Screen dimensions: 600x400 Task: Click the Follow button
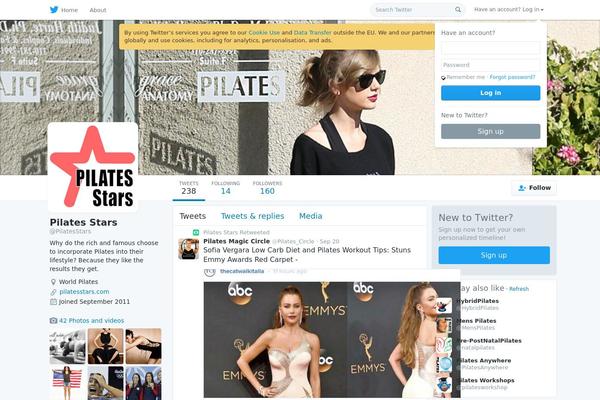(534, 188)
